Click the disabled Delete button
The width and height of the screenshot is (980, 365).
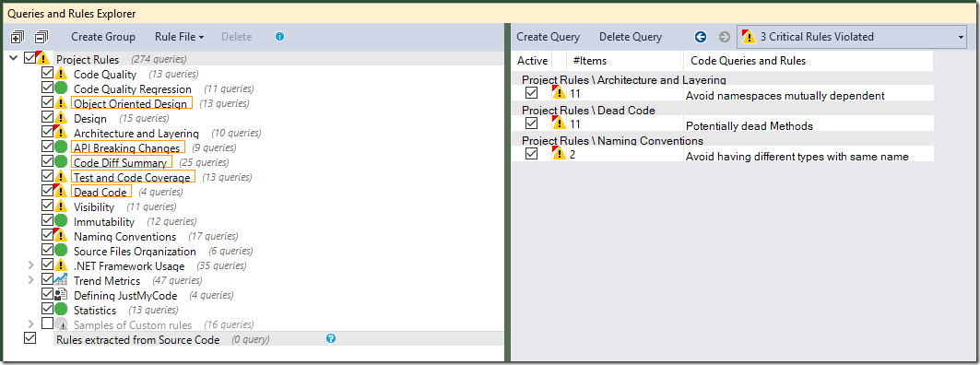(236, 37)
